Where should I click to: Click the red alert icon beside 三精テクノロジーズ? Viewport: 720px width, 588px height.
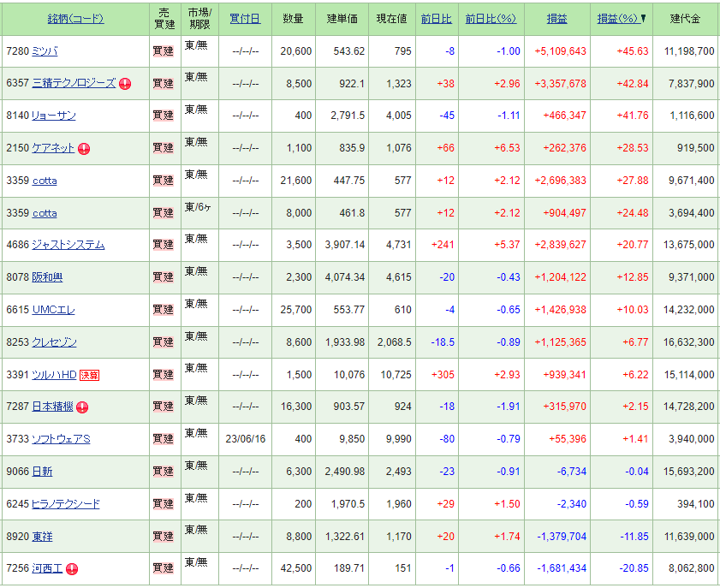click(x=125, y=84)
